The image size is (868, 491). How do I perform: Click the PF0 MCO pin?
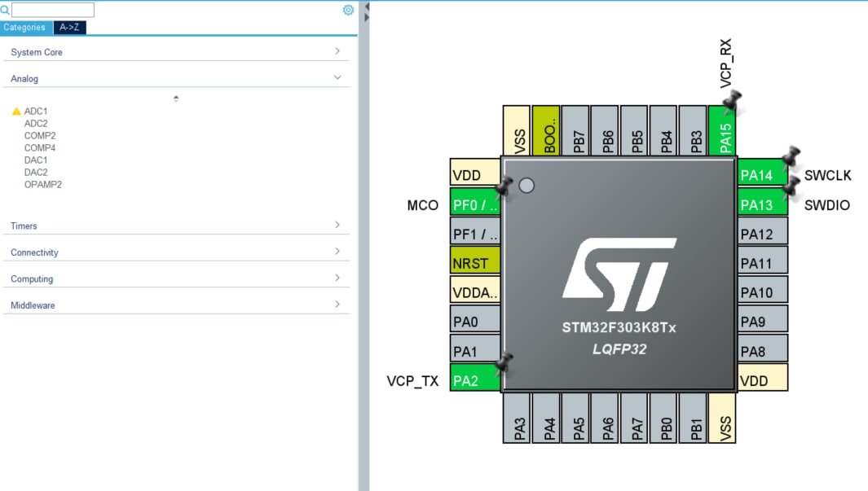(x=475, y=201)
